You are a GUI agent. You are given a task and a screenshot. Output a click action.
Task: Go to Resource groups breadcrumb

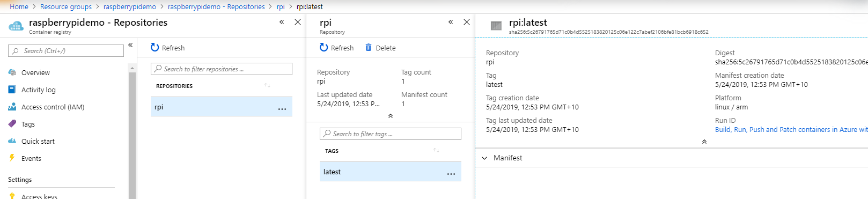coord(66,6)
